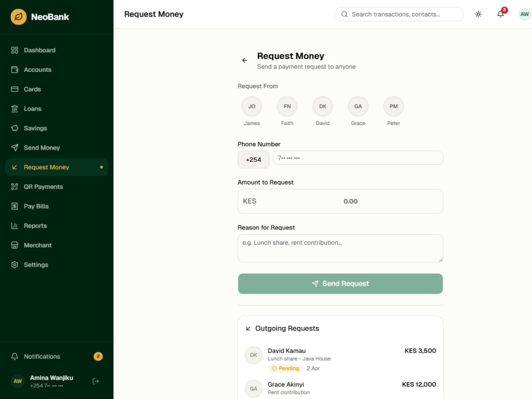
Task: Click Amina Wanjiku profile name
Action: click(52, 378)
